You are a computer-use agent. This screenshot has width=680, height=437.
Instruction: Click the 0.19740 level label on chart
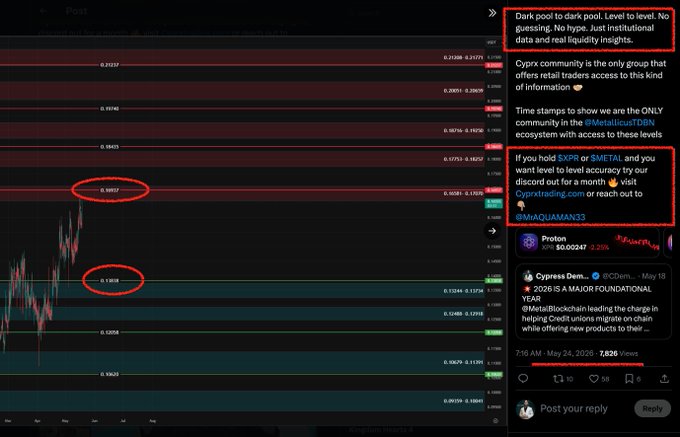[109, 108]
